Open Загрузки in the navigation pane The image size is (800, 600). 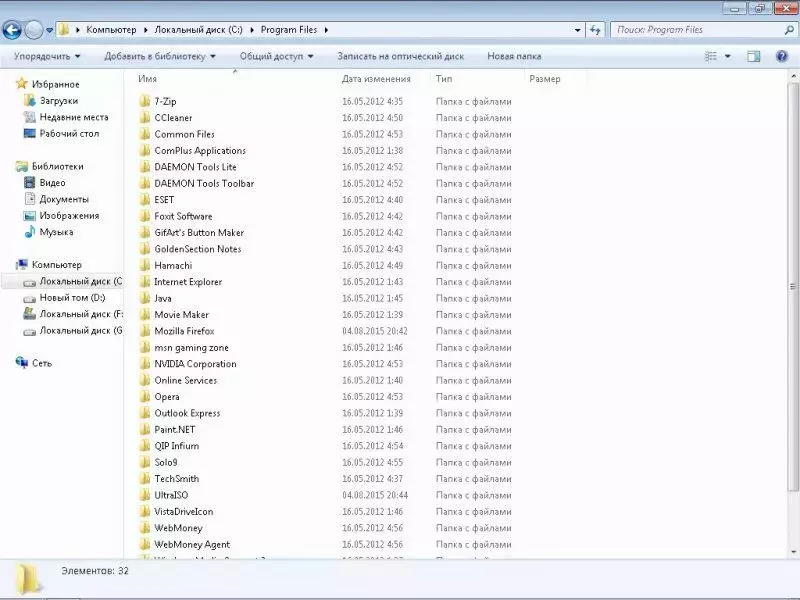coord(59,101)
